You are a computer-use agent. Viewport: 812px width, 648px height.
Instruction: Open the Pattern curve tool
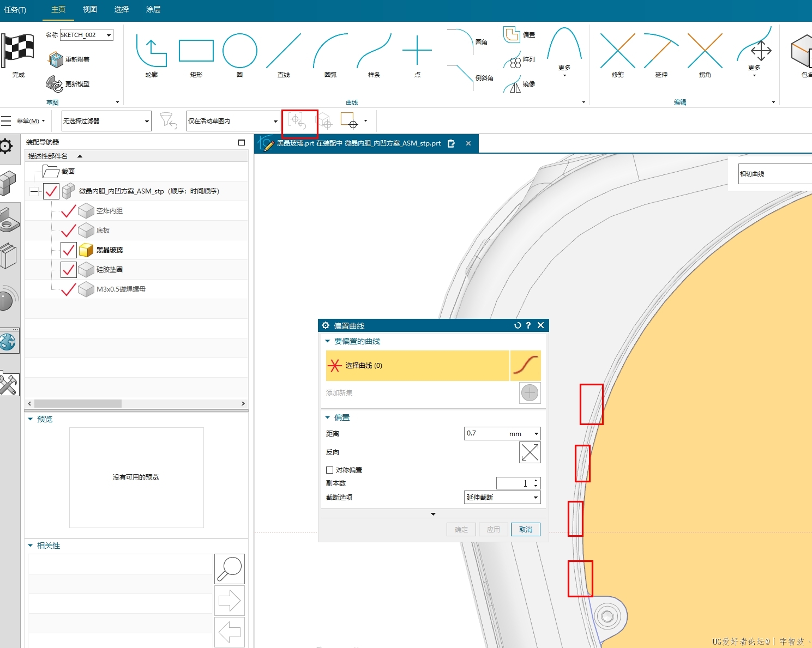click(x=513, y=59)
